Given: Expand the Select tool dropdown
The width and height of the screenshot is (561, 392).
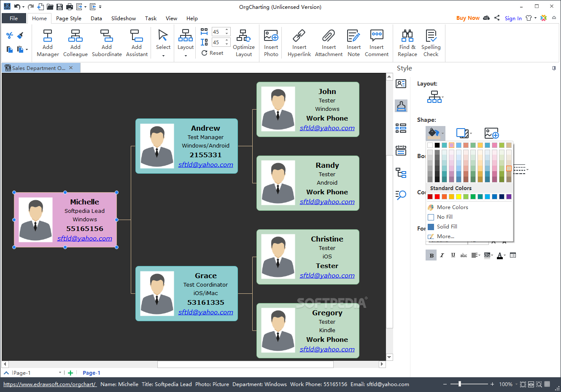Looking at the screenshot, I should point(163,56).
